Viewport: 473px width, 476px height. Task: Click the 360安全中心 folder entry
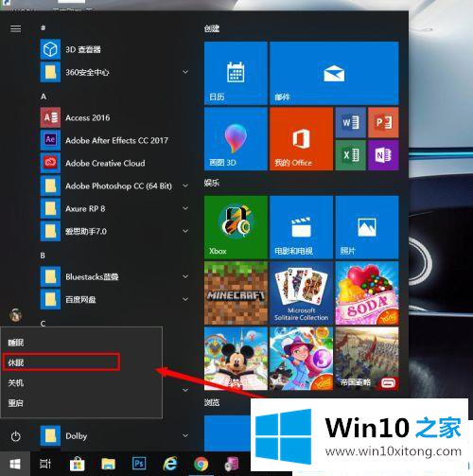115,72
